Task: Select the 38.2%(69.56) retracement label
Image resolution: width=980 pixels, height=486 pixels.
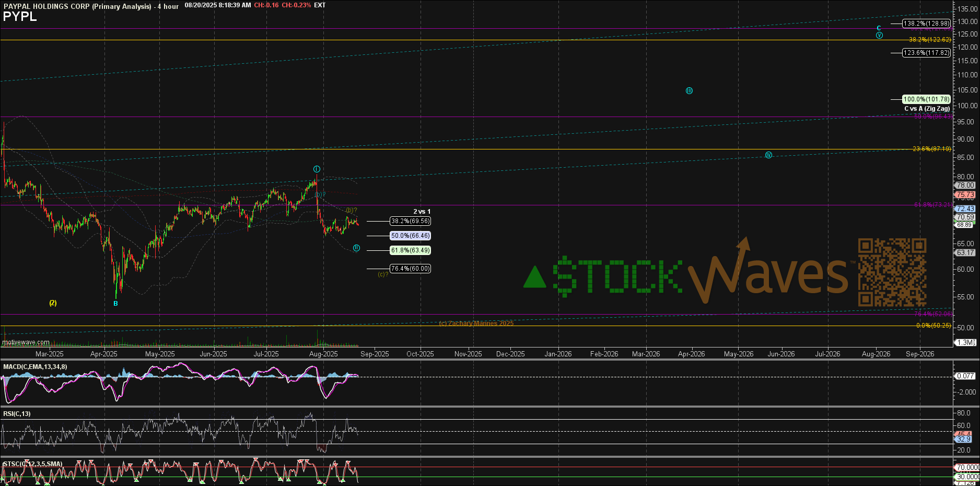Action: tap(411, 221)
